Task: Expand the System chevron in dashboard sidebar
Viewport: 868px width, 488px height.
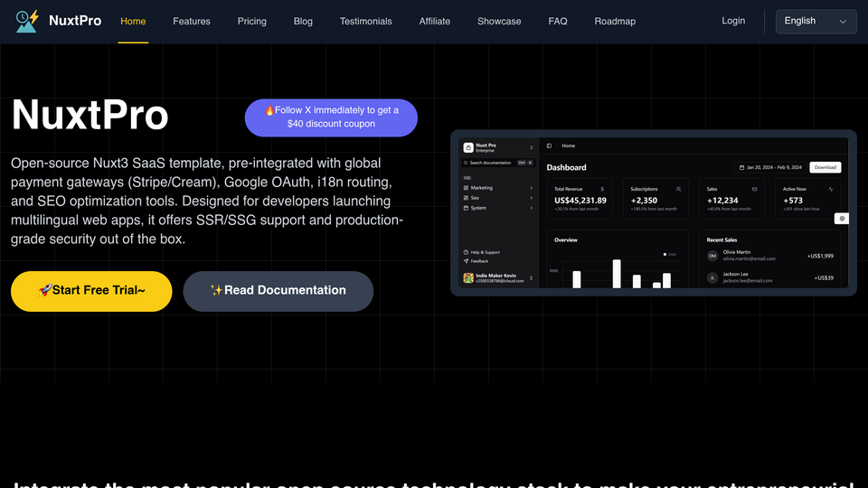Action: coord(531,208)
